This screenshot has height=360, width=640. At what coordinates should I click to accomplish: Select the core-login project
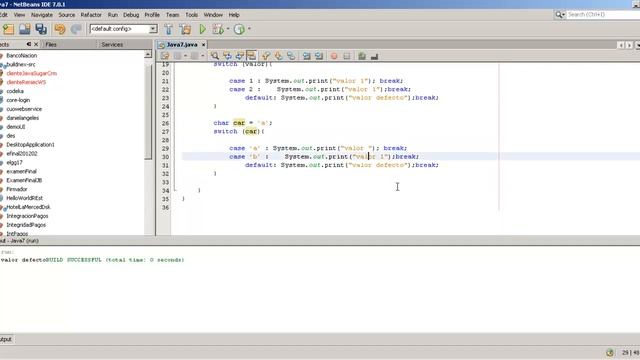pyautogui.click(x=18, y=100)
